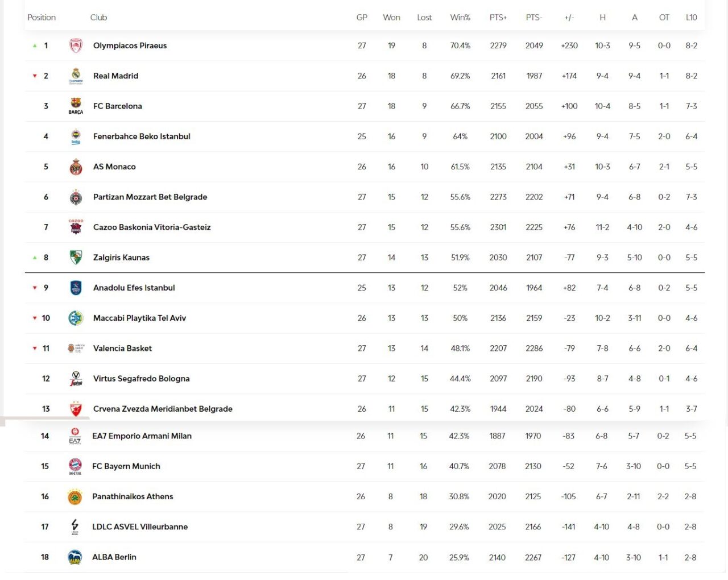Sort table by Won column header
This screenshot has height=580, width=728.
[x=391, y=18]
